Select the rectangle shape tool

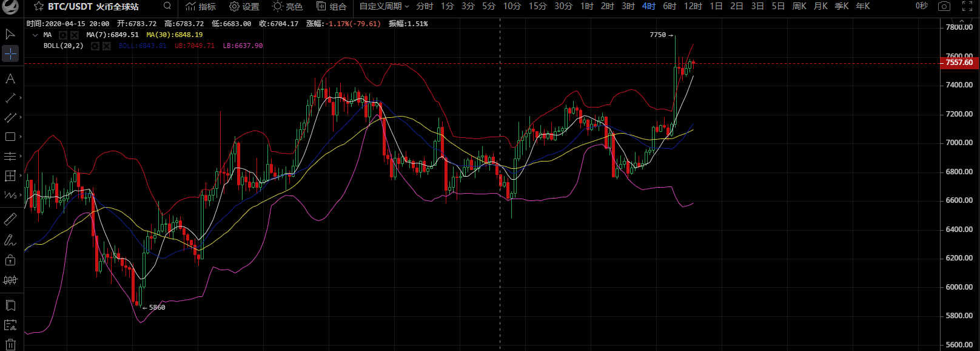pyautogui.click(x=10, y=137)
